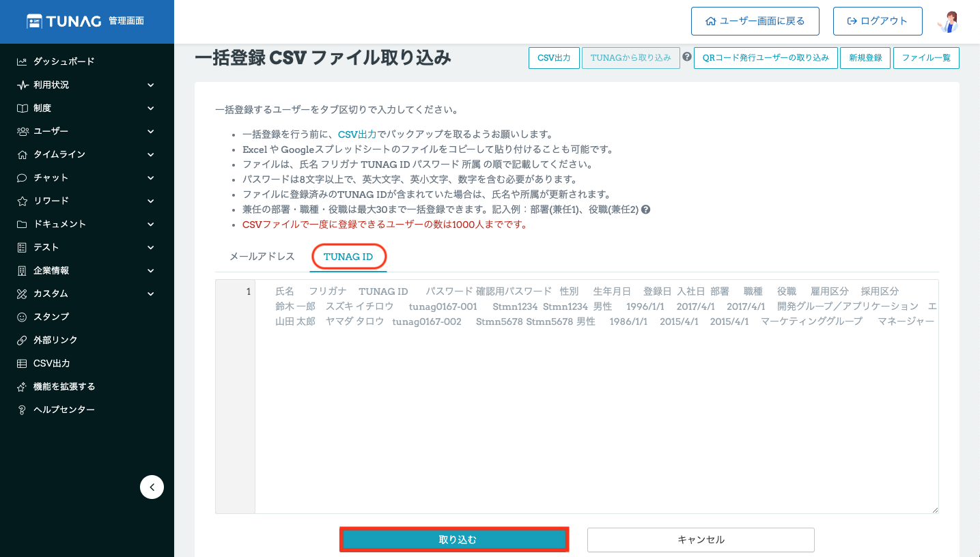Click the 取り込む import button

[454, 539]
